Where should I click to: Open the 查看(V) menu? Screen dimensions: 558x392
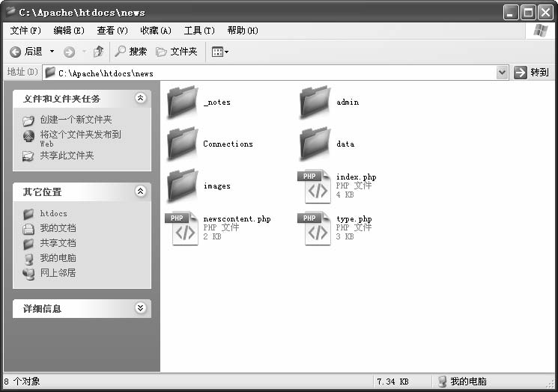(x=112, y=31)
